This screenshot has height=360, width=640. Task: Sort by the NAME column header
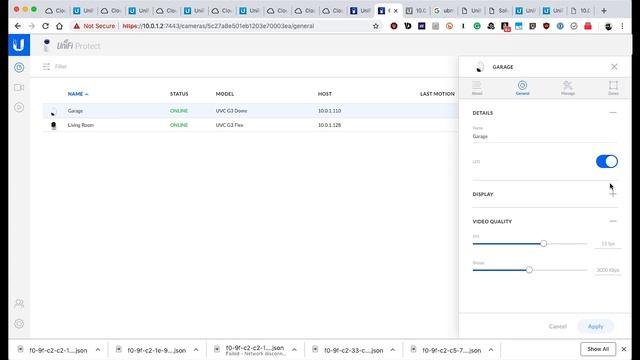coord(78,94)
